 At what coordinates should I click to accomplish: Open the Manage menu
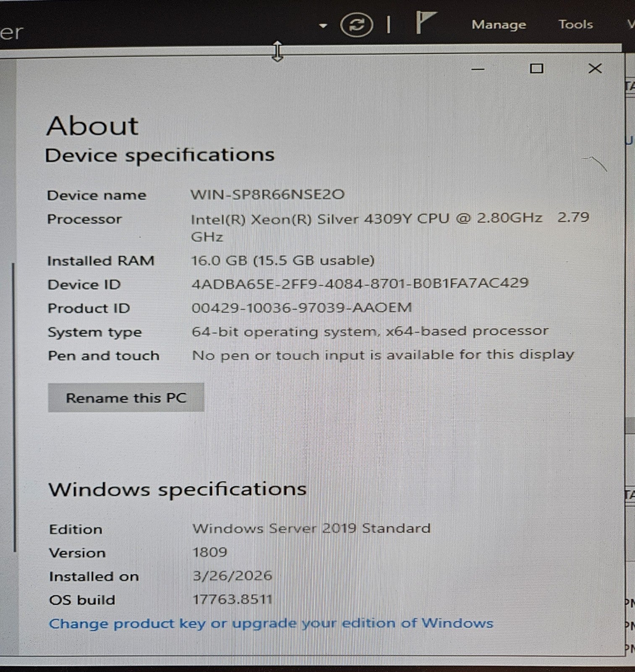click(x=499, y=25)
